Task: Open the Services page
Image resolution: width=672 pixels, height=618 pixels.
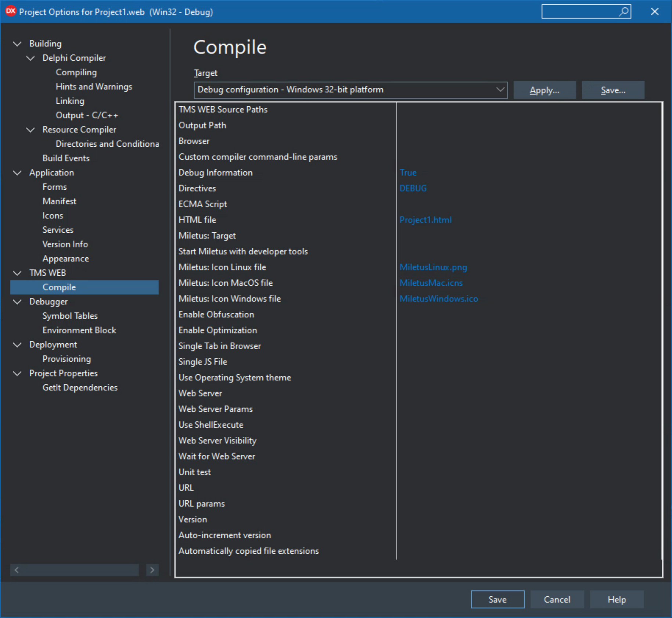Action: [x=58, y=230]
